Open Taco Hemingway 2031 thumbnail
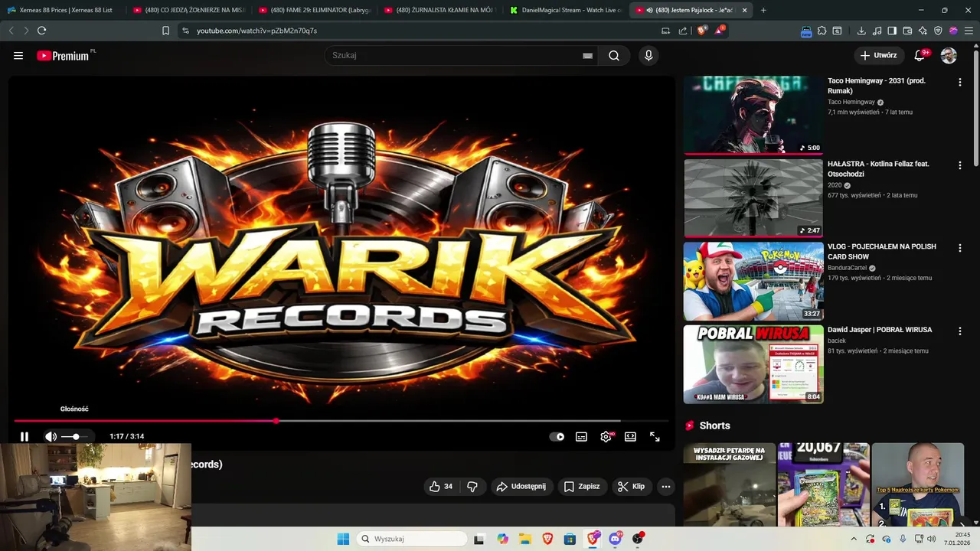 click(753, 115)
